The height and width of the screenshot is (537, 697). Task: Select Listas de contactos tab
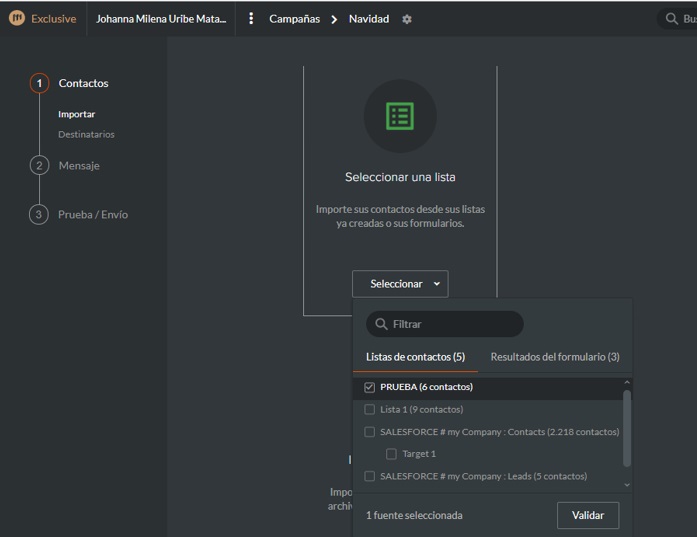[x=415, y=357]
